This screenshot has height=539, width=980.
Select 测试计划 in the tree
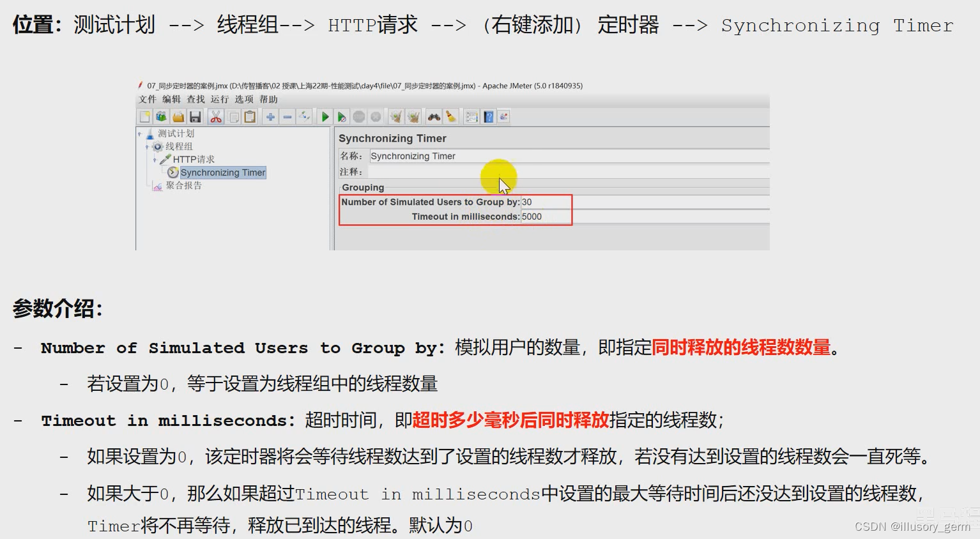click(176, 133)
